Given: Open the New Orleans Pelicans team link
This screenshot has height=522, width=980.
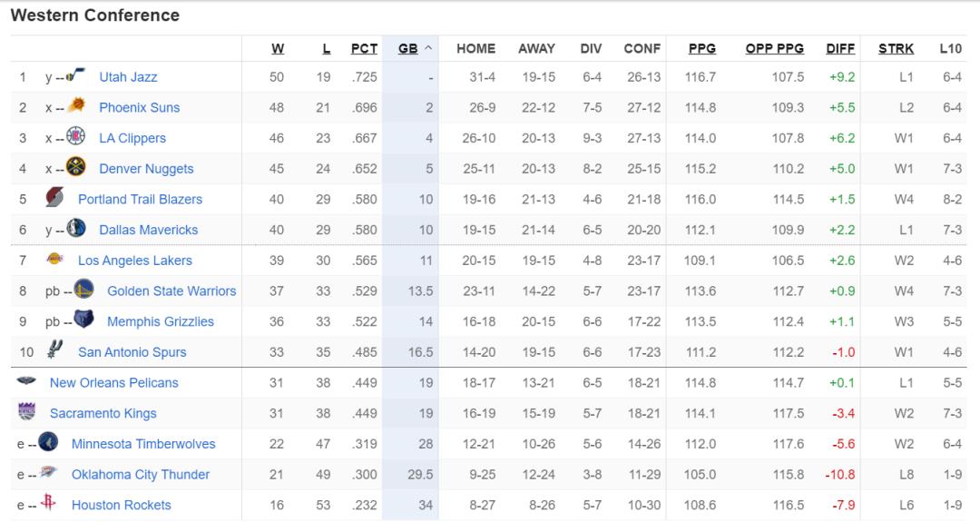Looking at the screenshot, I should point(114,382).
